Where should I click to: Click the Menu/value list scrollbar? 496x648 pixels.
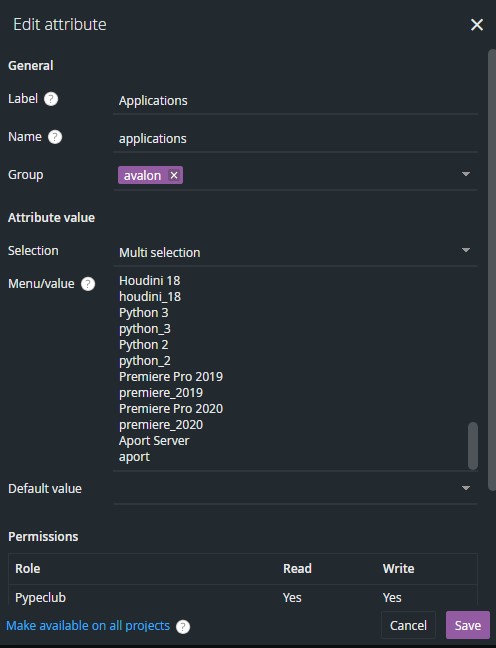tap(473, 446)
